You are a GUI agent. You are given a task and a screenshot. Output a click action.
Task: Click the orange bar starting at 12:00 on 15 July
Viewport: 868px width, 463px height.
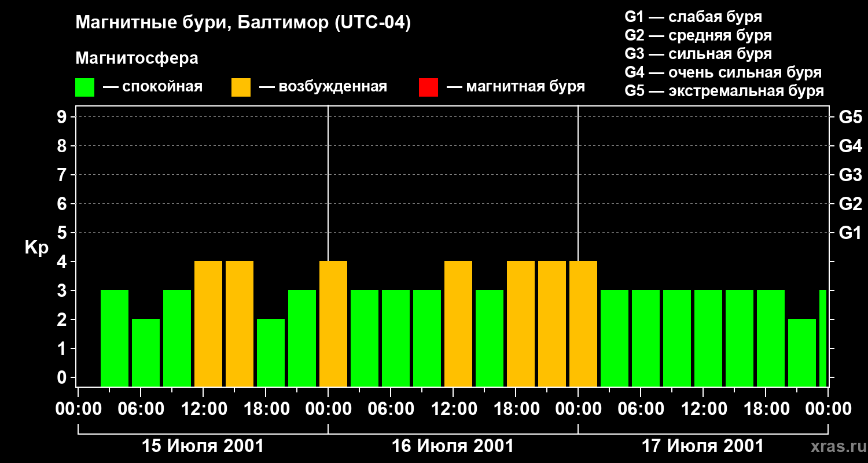point(208,324)
